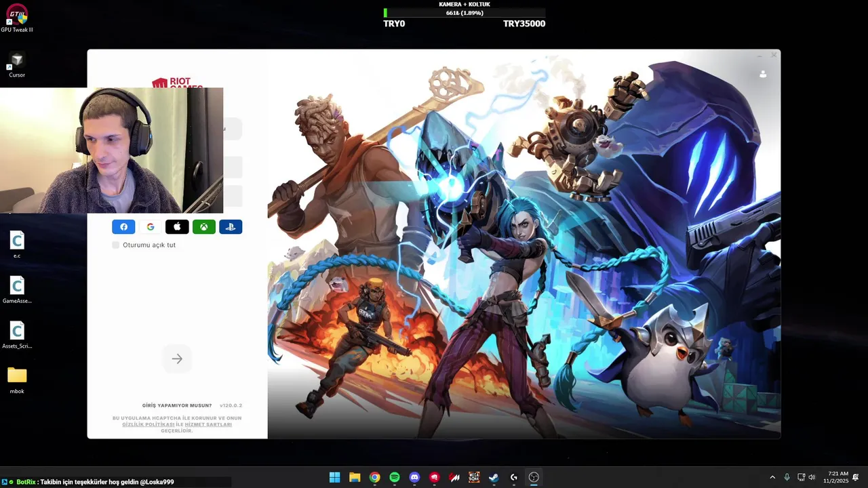Screen dimensions: 868x488
Task: Open the 'GİZLİLİK POLİTİKASI' link
Action: click(x=149, y=424)
